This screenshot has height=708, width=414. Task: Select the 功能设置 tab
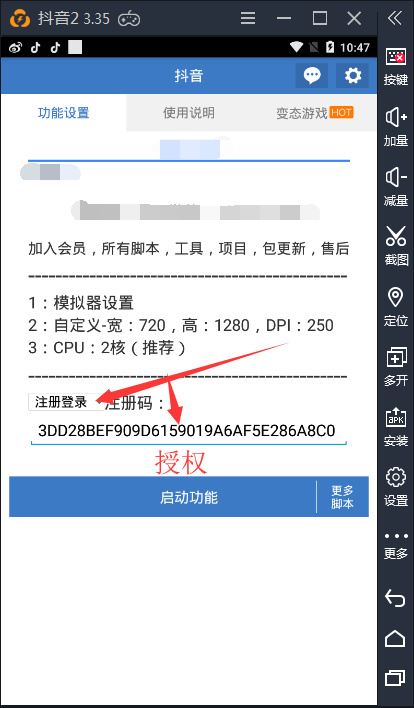64,113
